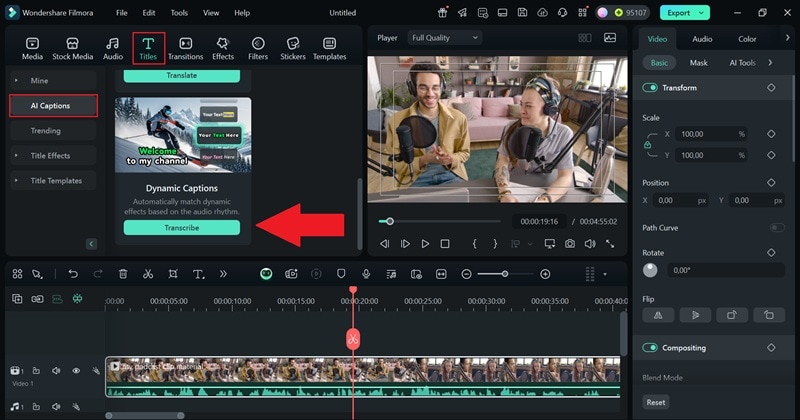Click the save project icon in title bar

522,13
